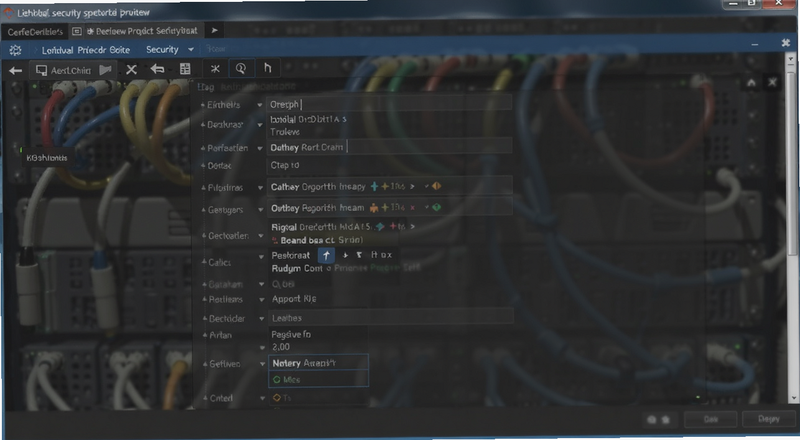Click the Dathey Rort Cram field
800x440 pixels.
pos(389,147)
